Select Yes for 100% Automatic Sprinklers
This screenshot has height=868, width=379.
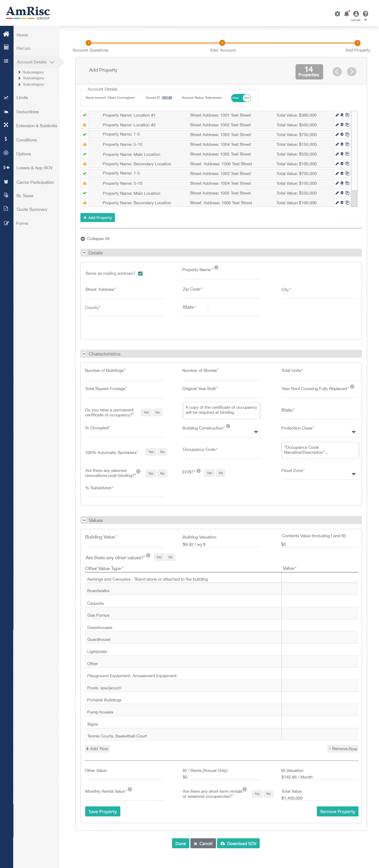tap(151, 452)
